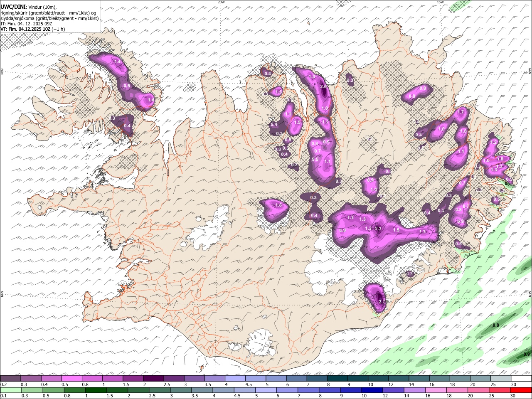Select the 0.2 swatch in the upper snow scale
Screen dimensions: 532x399
tap(10, 378)
